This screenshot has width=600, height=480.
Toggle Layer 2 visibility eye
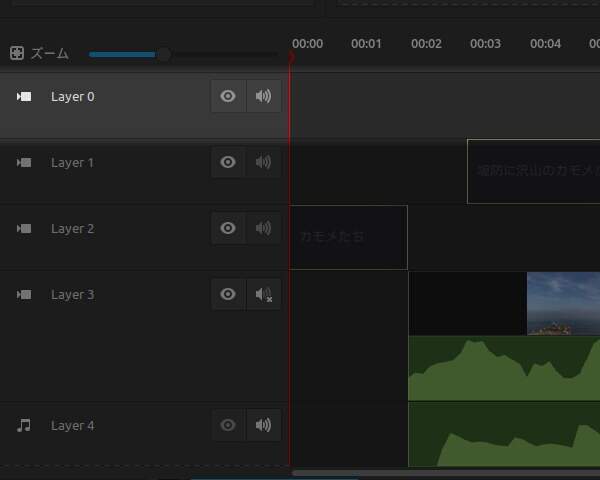point(228,229)
